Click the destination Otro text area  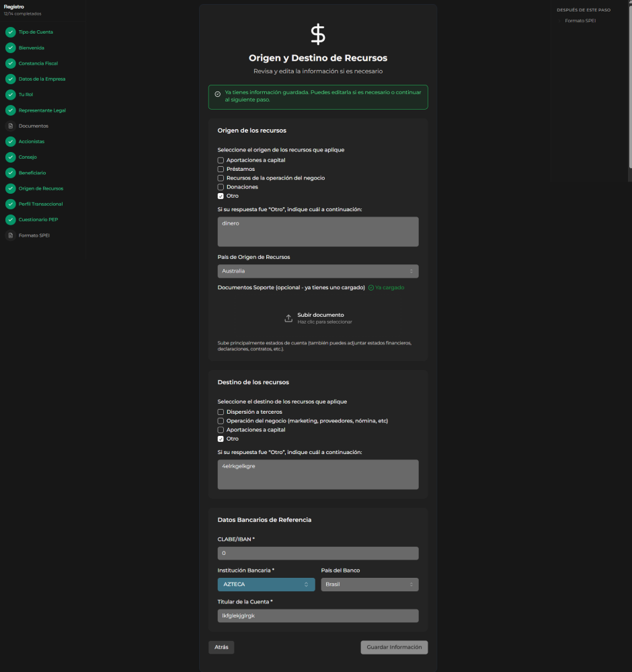[x=318, y=474]
